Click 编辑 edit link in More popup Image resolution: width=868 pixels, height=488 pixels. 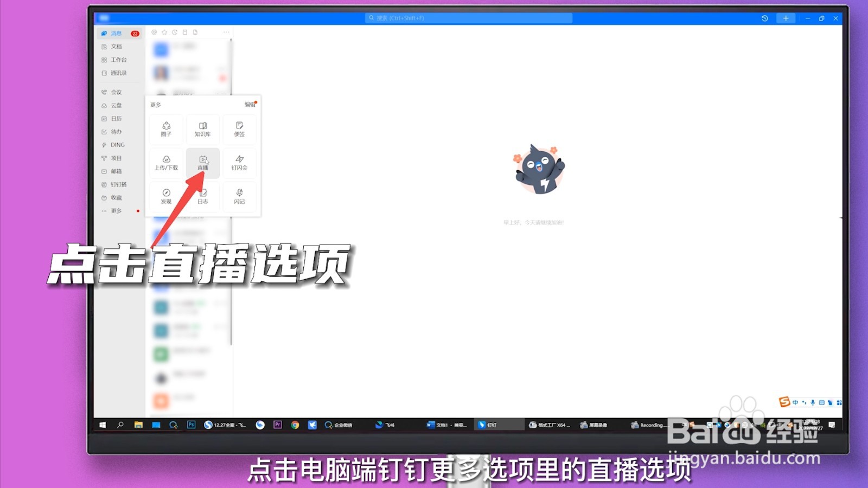[x=250, y=105]
